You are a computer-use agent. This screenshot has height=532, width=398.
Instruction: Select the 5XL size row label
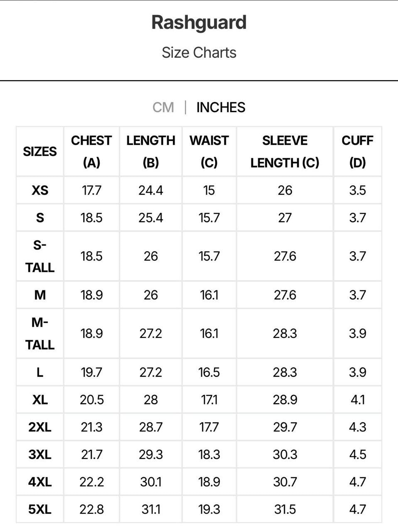pos(40,510)
